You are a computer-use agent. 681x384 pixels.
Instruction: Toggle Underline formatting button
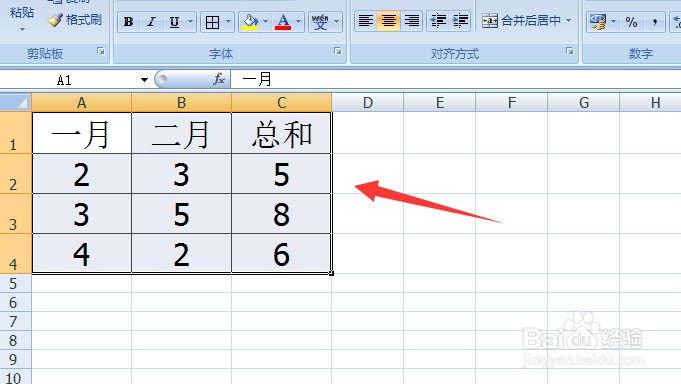click(x=174, y=22)
